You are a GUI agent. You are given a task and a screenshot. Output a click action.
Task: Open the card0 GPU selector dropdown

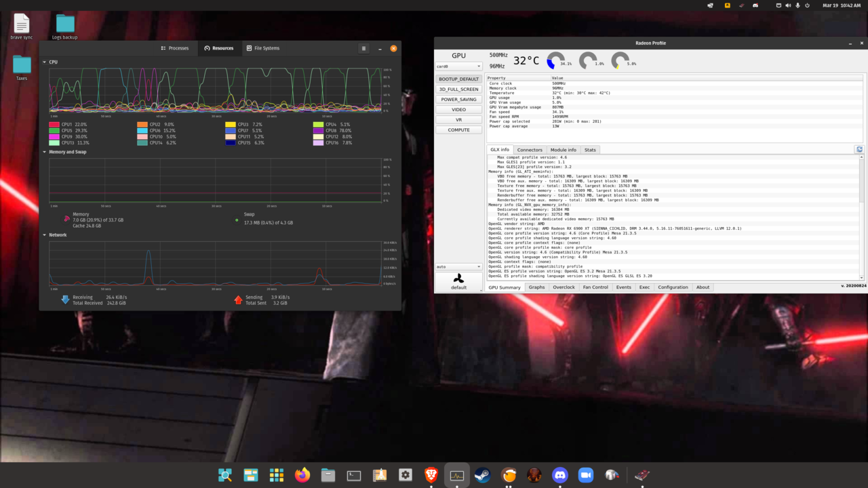point(459,66)
